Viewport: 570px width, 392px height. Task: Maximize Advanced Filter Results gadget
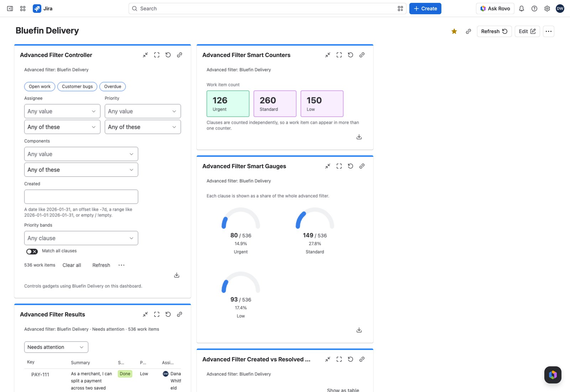(157, 314)
